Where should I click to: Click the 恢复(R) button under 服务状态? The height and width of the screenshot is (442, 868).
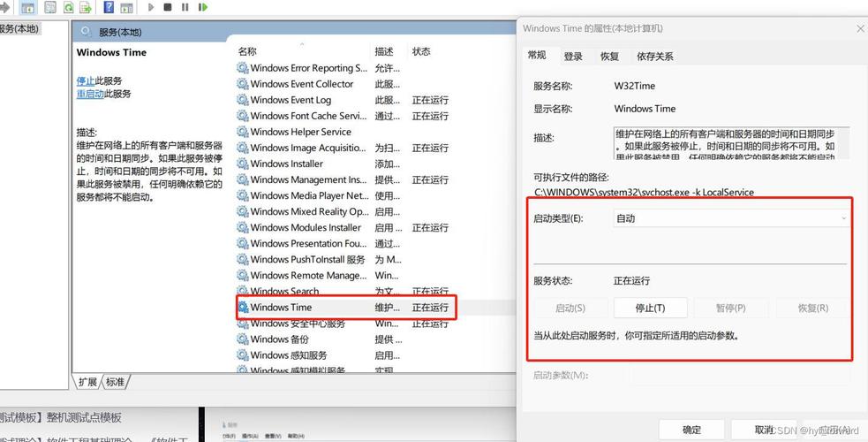[812, 308]
